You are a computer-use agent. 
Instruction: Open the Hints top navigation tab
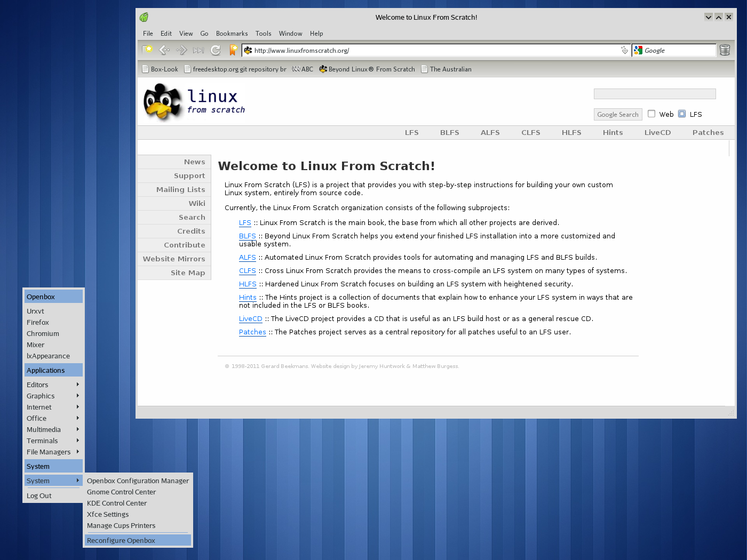click(x=613, y=133)
